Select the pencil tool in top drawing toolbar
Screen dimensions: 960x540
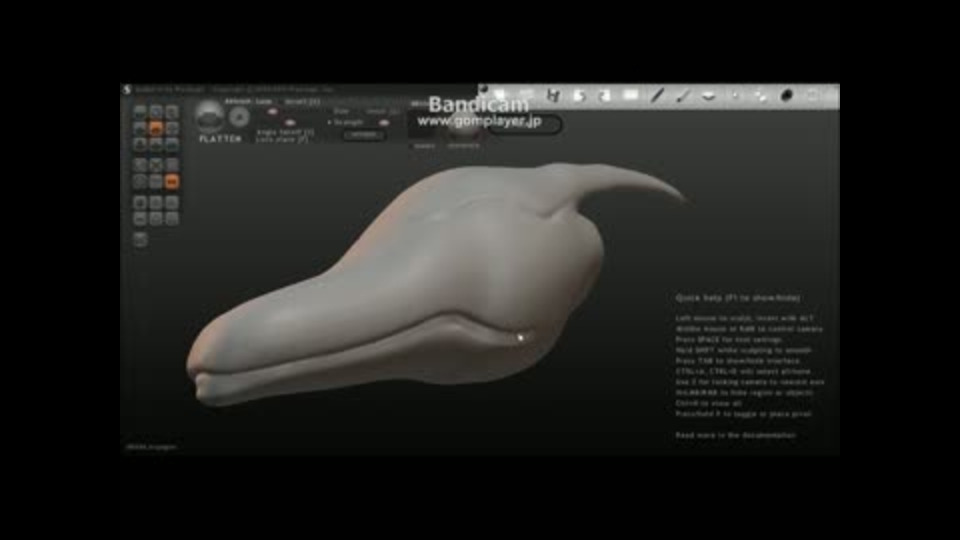point(657,96)
